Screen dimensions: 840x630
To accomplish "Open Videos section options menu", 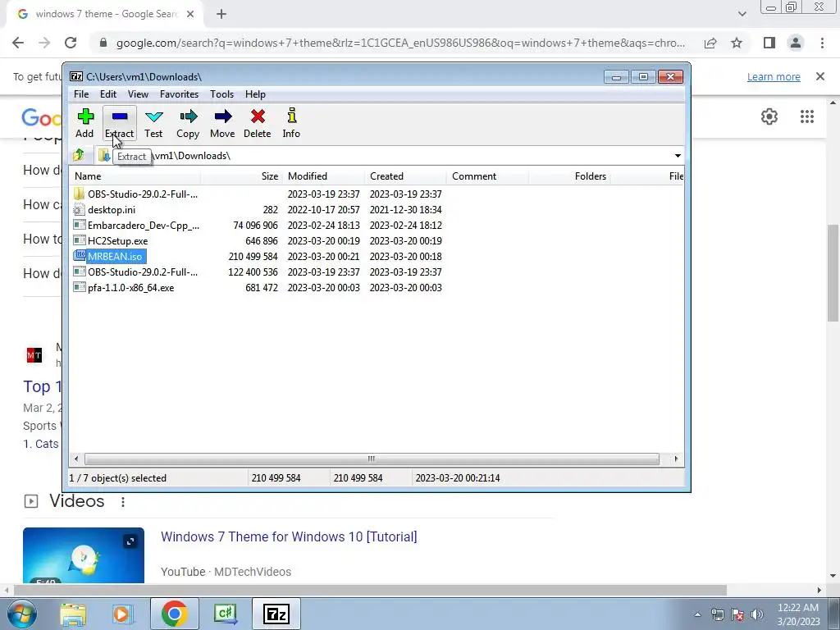I will (123, 502).
